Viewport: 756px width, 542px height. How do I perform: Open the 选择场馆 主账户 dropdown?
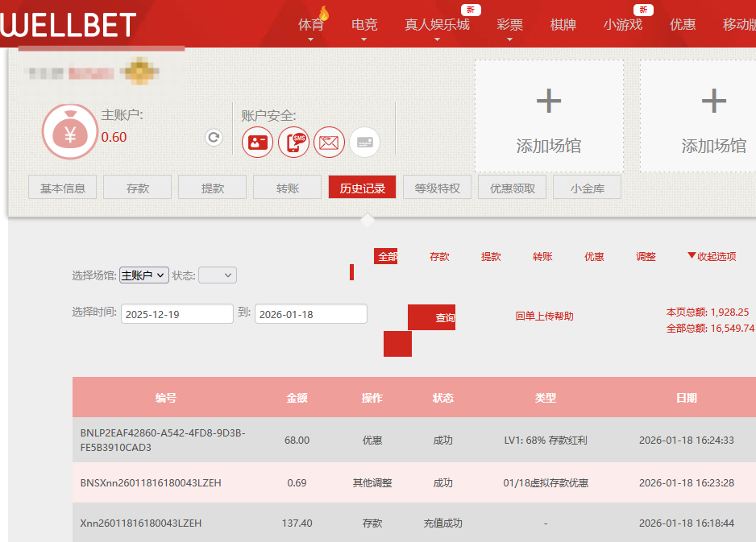(x=143, y=275)
